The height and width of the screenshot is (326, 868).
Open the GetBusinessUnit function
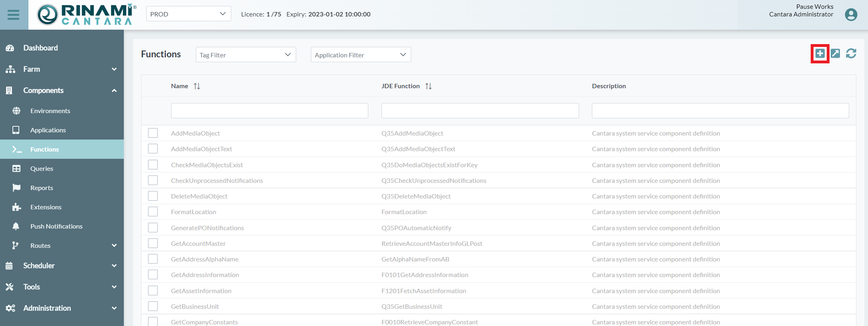[x=195, y=306]
